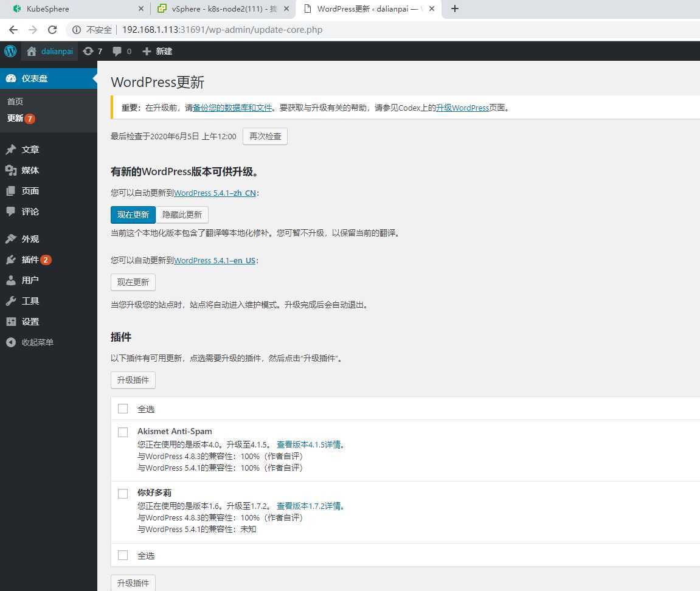This screenshot has width=700, height=591.
Task: Open the WordPress logo menu in admin bar
Action: click(x=10, y=51)
